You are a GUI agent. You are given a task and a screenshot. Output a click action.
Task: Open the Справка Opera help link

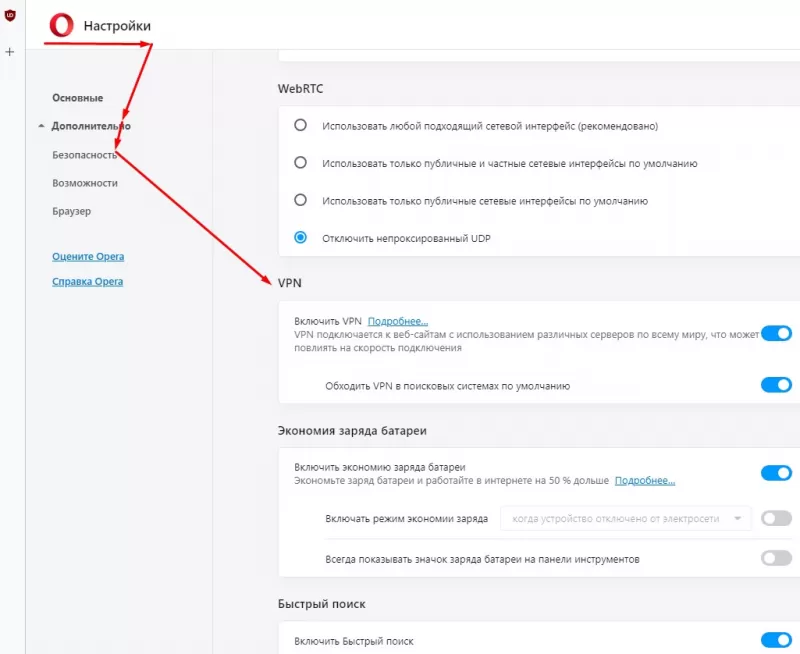88,282
